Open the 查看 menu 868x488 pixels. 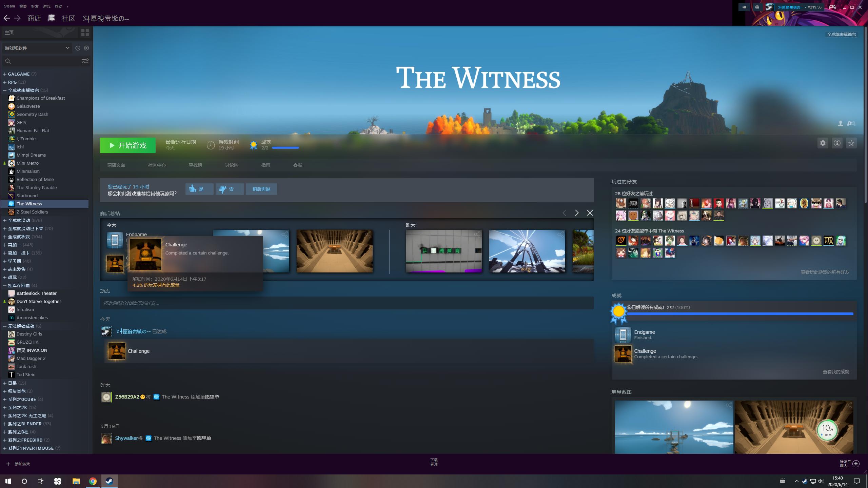pos(23,6)
